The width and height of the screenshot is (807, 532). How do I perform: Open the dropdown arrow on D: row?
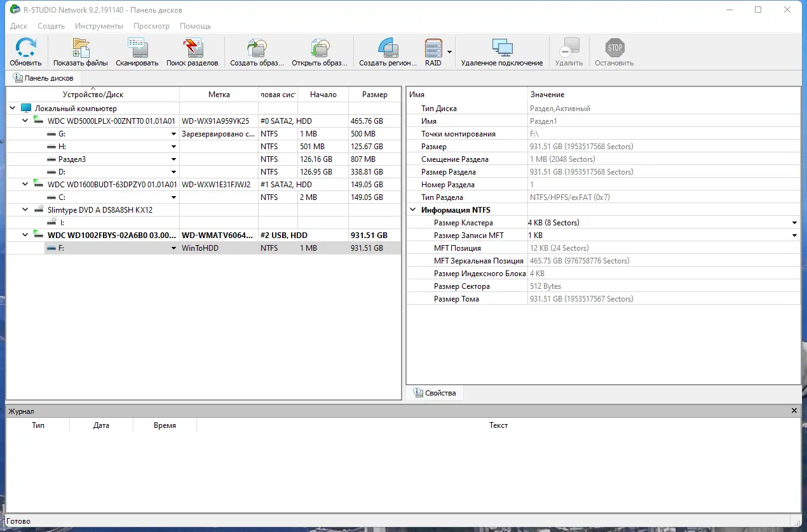(173, 172)
